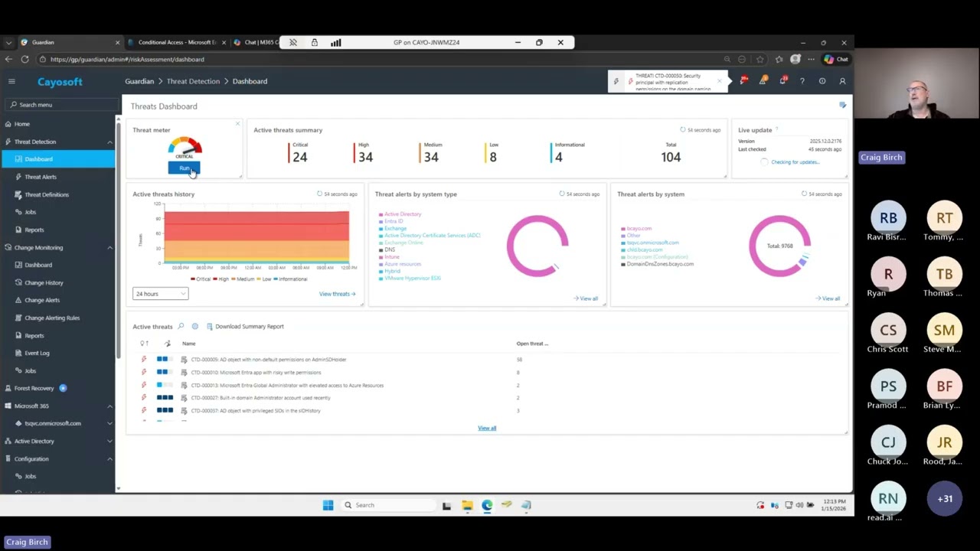Open Forest Recovery in the sidebar
This screenshot has width=980, height=551.
(x=34, y=388)
